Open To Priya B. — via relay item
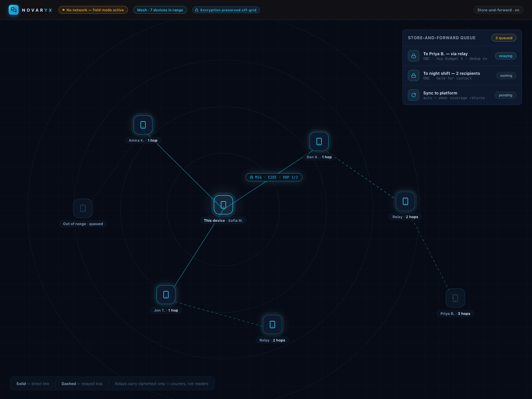Viewport: 532px width, 399px height. 462,56
